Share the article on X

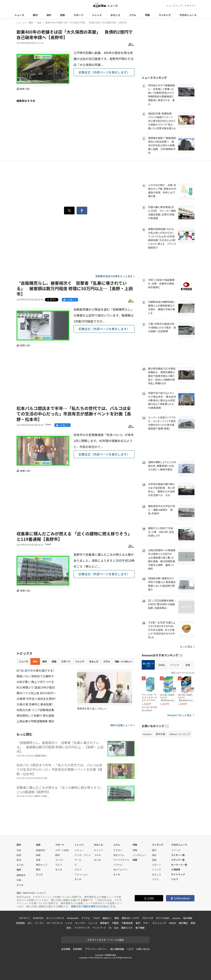[69, 210]
